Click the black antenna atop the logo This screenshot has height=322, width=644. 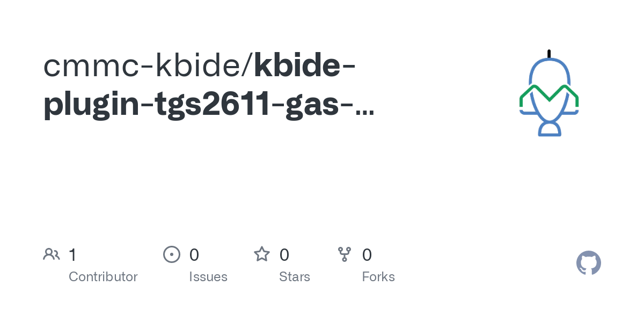point(549,54)
